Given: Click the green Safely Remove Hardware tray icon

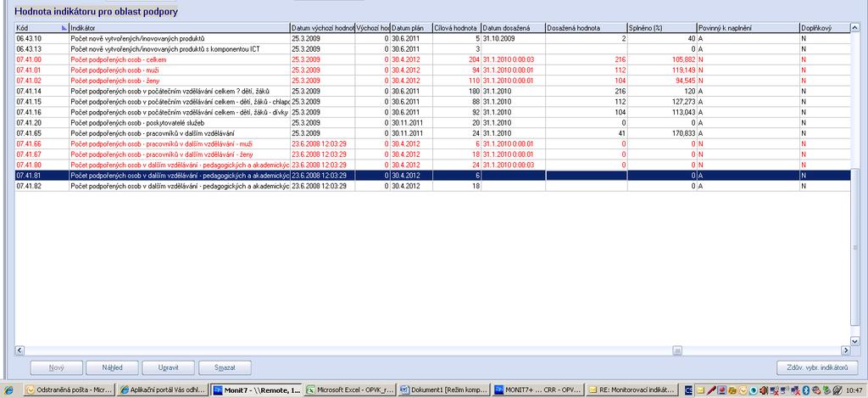Looking at the screenshot, I should pos(827,390).
